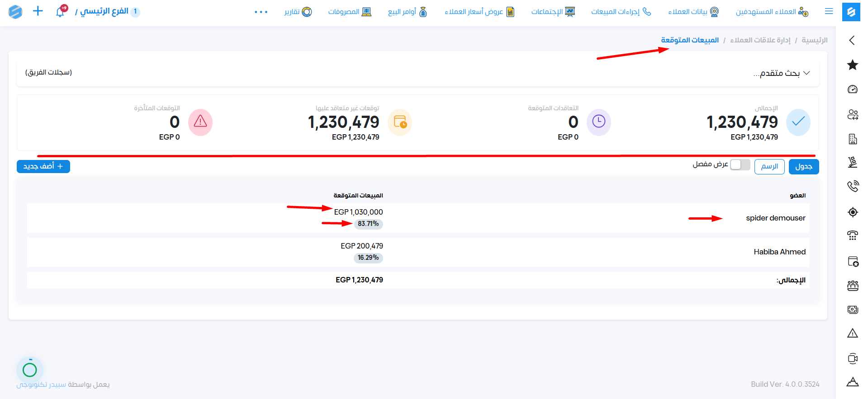868x399 pixels.
Task: Switch to جدول table view
Action: coord(804,167)
